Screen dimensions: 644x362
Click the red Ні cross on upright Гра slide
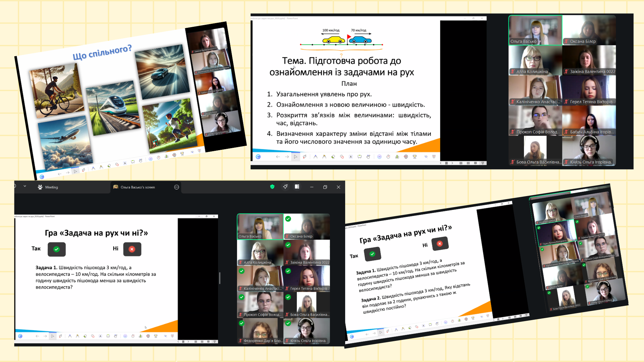[x=132, y=249]
